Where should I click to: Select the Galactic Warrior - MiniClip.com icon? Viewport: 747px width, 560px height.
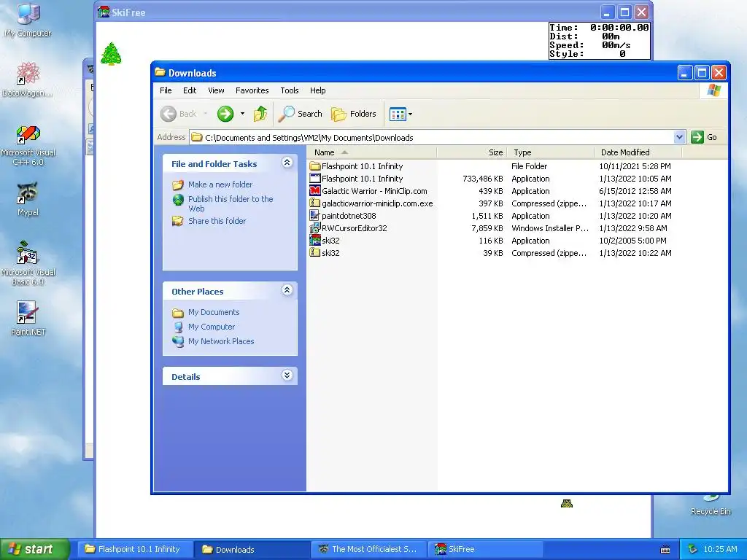(x=315, y=191)
